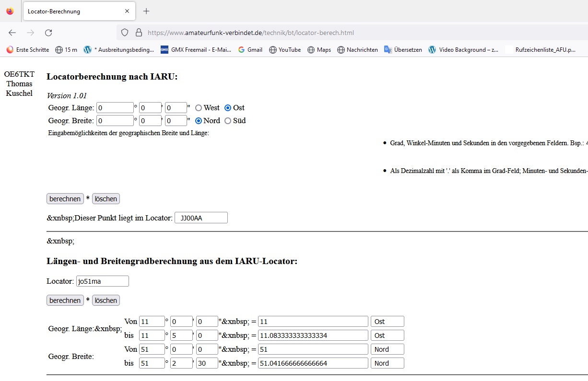Click the shield tracking protection icon

(x=125, y=33)
